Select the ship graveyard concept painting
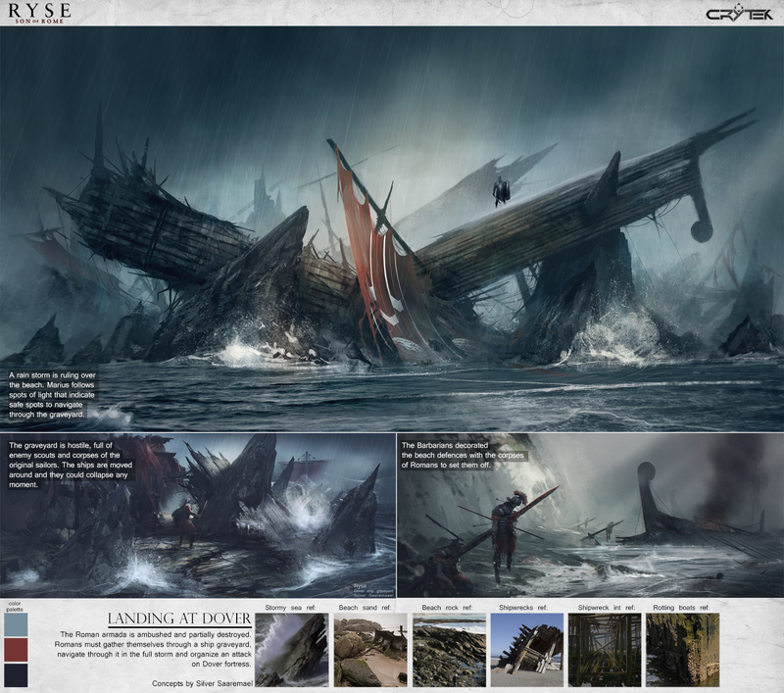This screenshot has height=693, width=784. pyautogui.click(x=198, y=516)
